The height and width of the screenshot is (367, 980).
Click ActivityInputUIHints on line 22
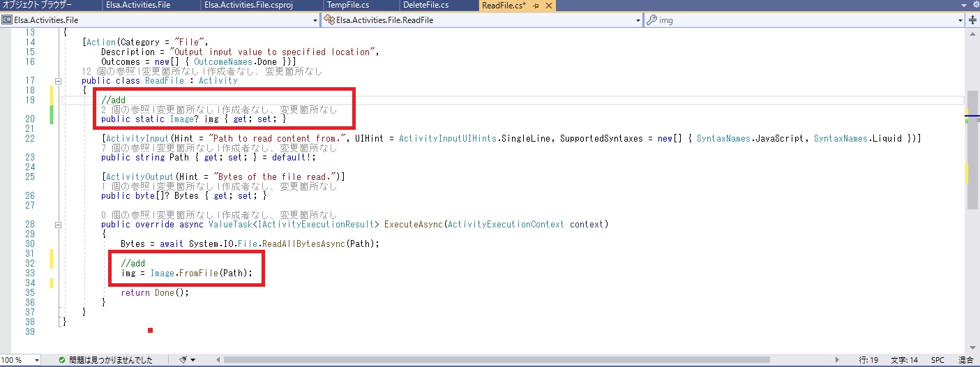pyautogui.click(x=445, y=138)
